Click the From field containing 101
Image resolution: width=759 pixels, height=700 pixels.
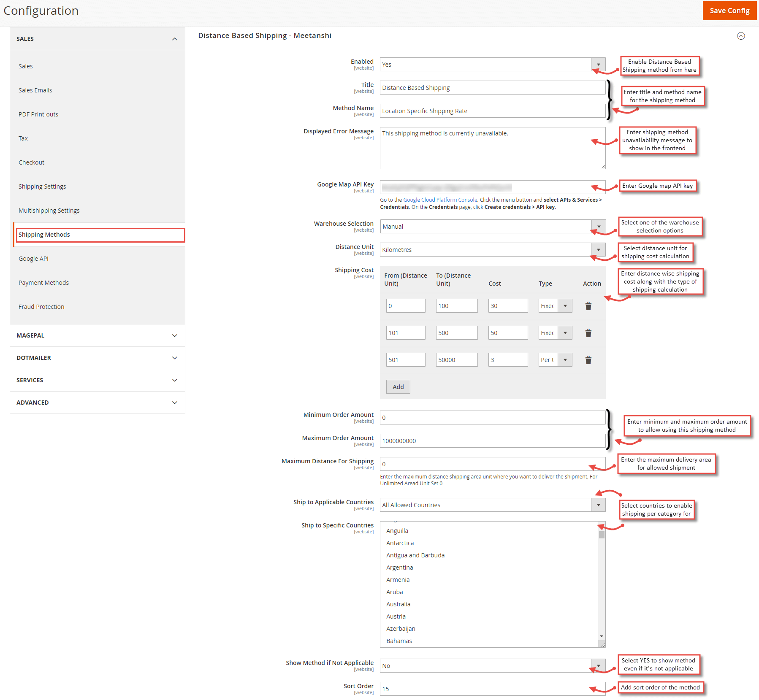pyautogui.click(x=406, y=333)
